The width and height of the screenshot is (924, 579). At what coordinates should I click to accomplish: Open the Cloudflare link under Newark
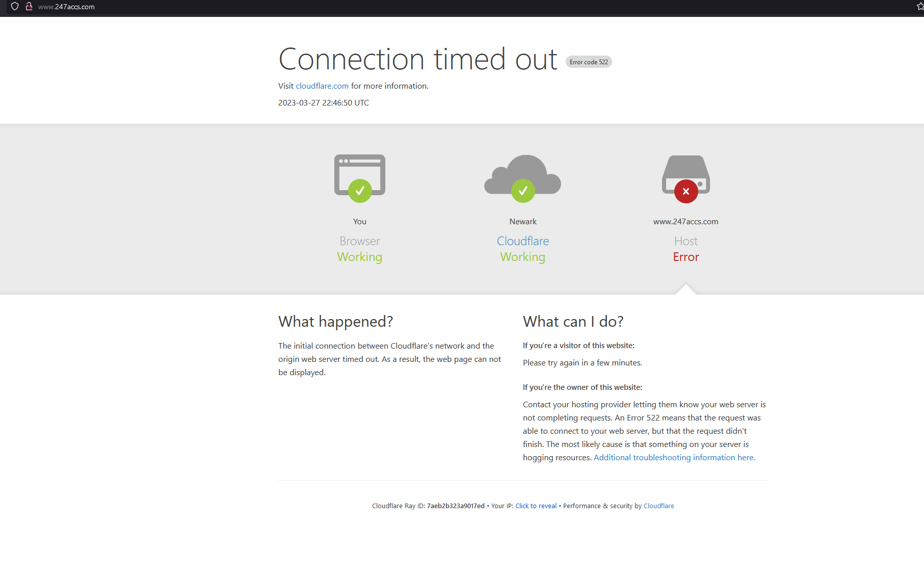[x=523, y=241]
